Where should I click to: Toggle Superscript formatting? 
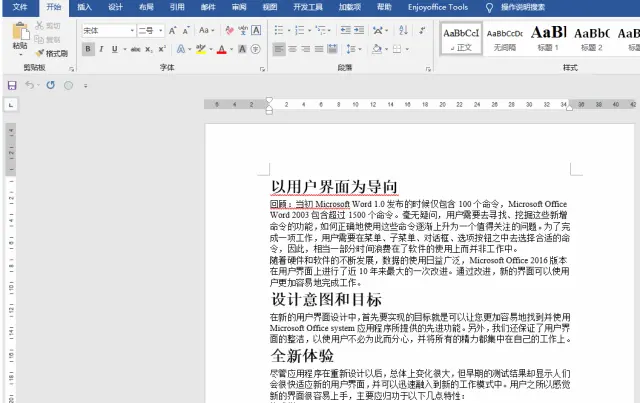click(x=162, y=49)
